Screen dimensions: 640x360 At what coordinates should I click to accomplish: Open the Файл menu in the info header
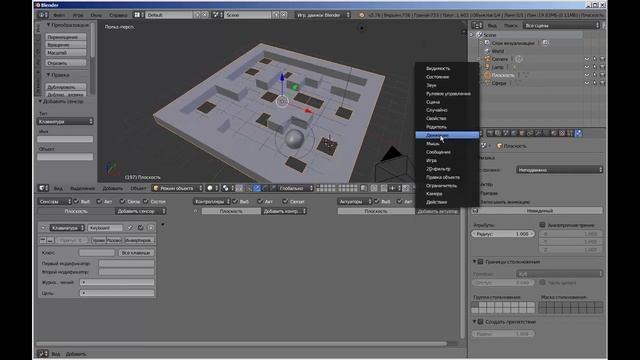(x=59, y=15)
